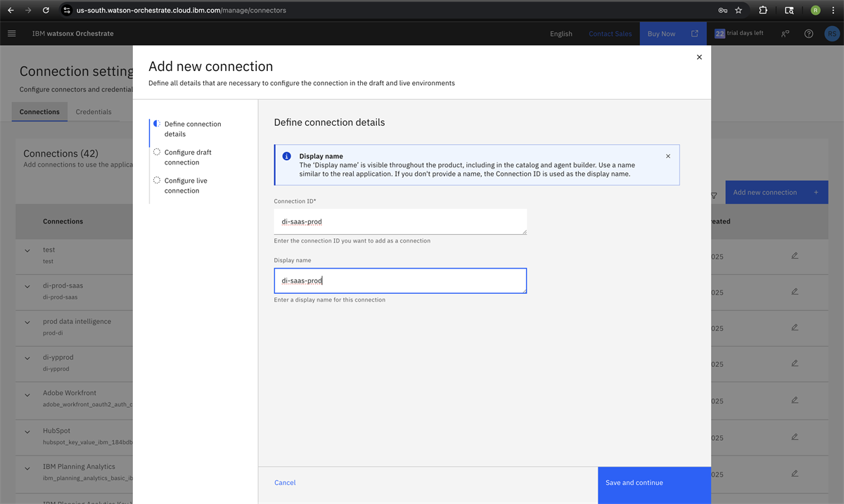Click the filter icon above table
844x504 pixels.
point(714,195)
